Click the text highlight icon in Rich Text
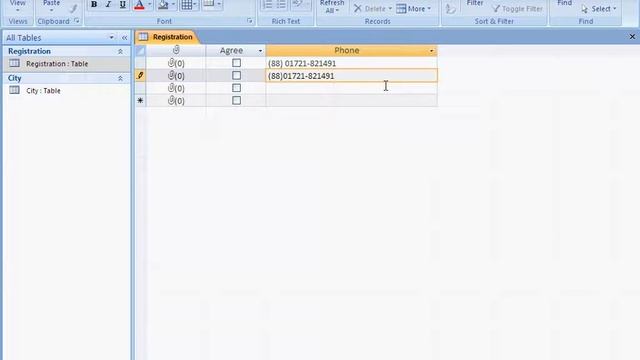640x360 pixels. [x=298, y=4]
